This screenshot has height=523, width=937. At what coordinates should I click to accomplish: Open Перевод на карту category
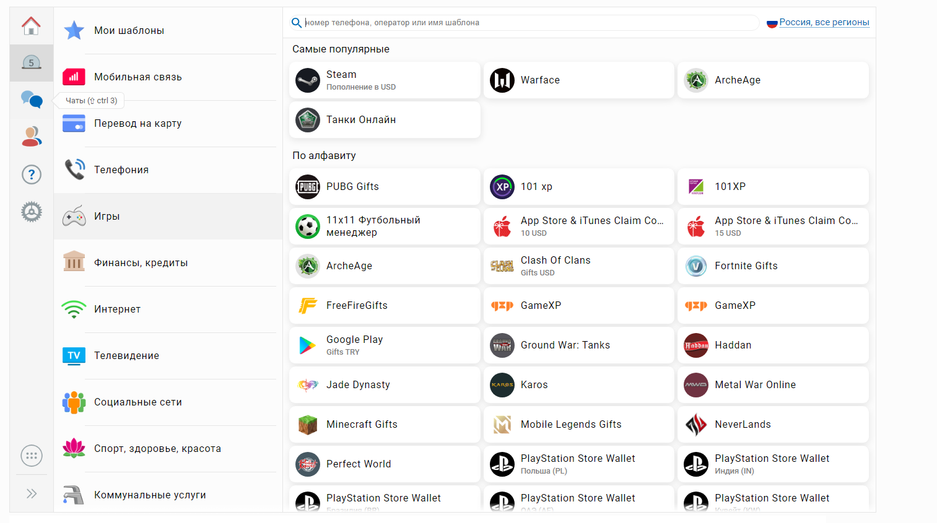(168, 124)
